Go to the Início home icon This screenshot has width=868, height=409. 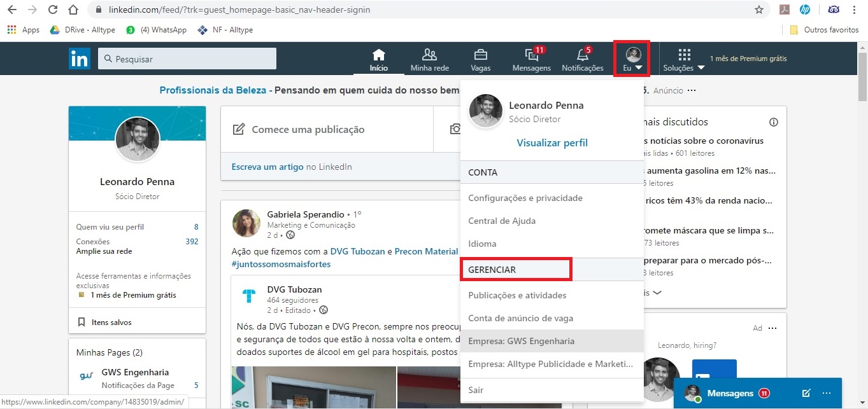(x=379, y=55)
